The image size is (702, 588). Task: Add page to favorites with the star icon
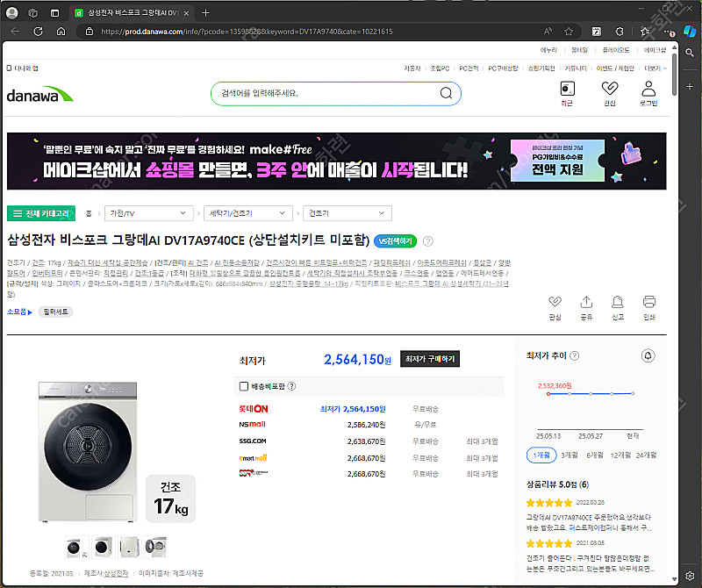(x=569, y=32)
